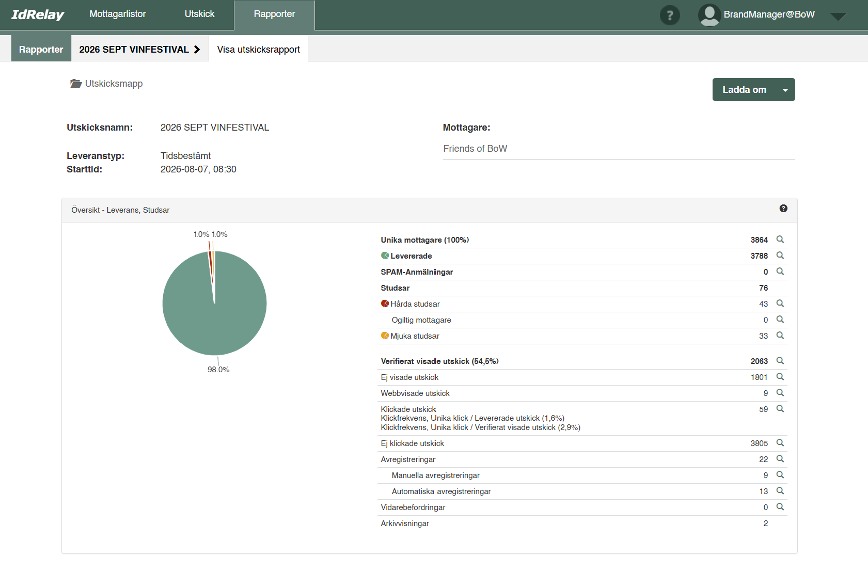Open the Utskick menu
The image size is (868, 588).
(x=199, y=14)
